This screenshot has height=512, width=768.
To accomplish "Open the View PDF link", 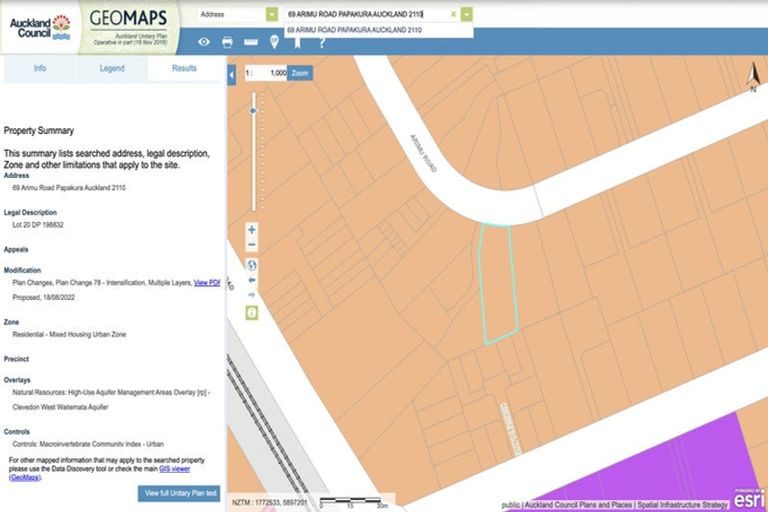I will 207,283.
